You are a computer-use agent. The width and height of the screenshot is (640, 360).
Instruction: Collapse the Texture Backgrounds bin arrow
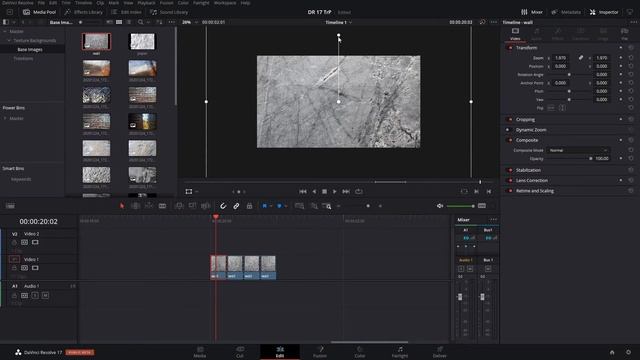click(x=9, y=40)
